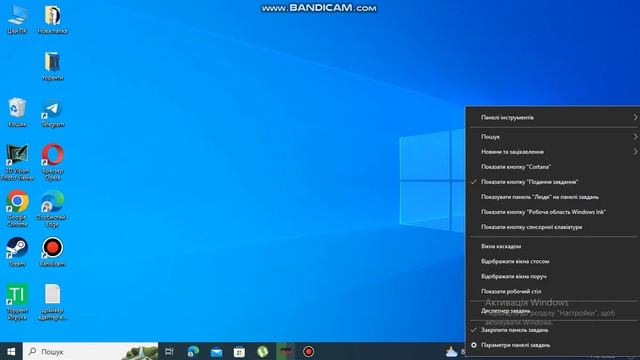Image resolution: width=640 pixels, height=360 pixels.
Task: Toggle "Показати кнопку сенсорної клавіатури"
Action: coord(553,227)
